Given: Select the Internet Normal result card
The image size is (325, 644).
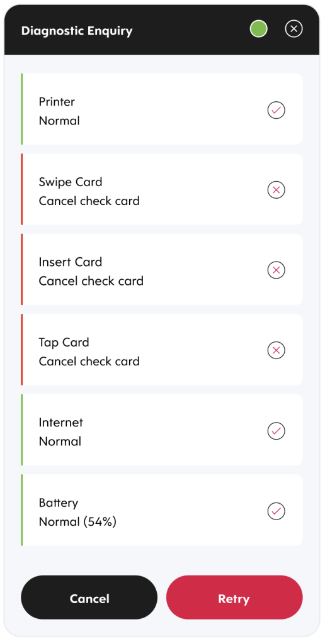Looking at the screenshot, I should coord(162,430).
